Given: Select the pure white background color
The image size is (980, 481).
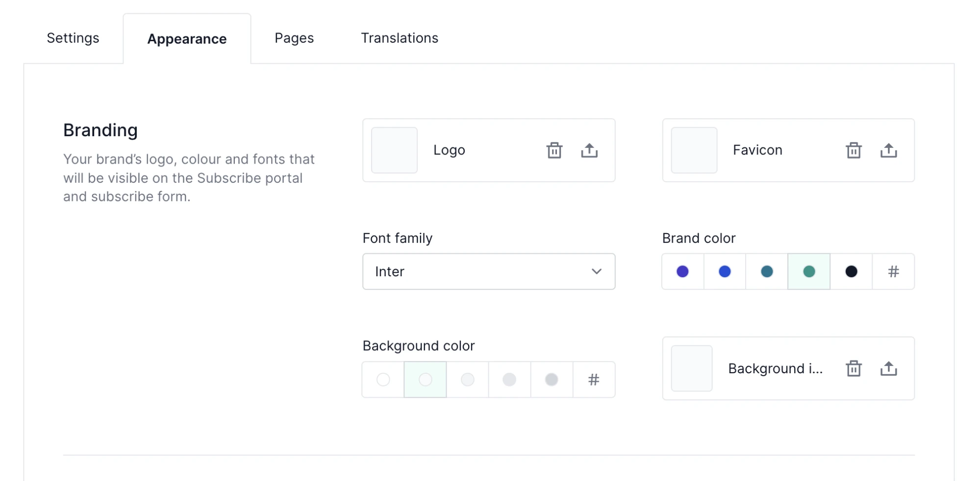Looking at the screenshot, I should tap(383, 380).
